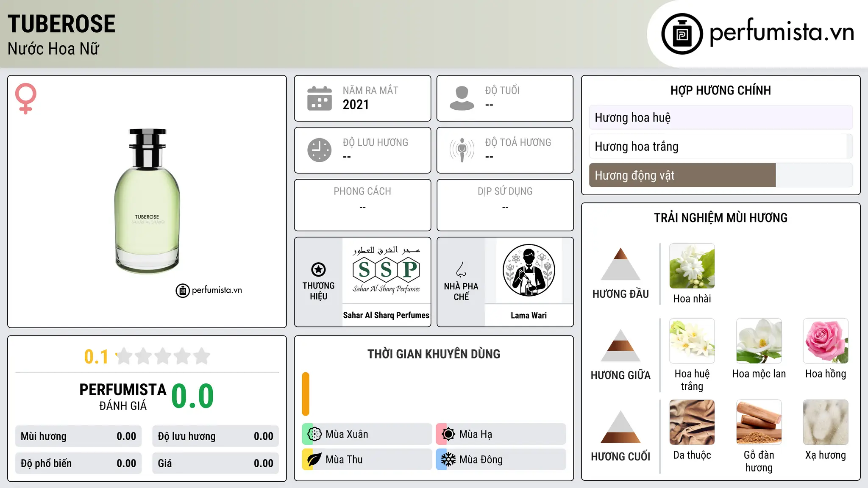Click the nose icon above Nhà pha chế
The width and height of the screenshot is (868, 488).
pos(461,269)
